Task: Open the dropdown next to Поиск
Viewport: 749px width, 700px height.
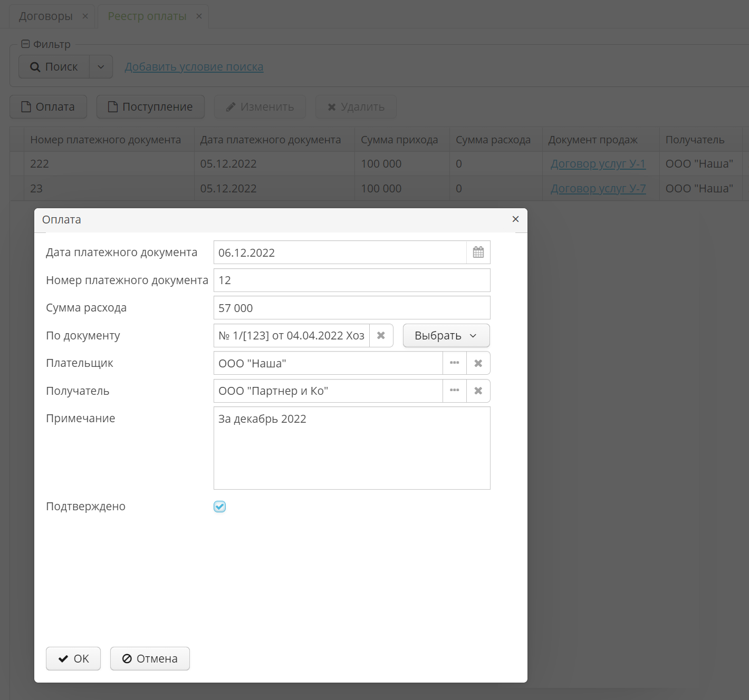Action: click(101, 66)
